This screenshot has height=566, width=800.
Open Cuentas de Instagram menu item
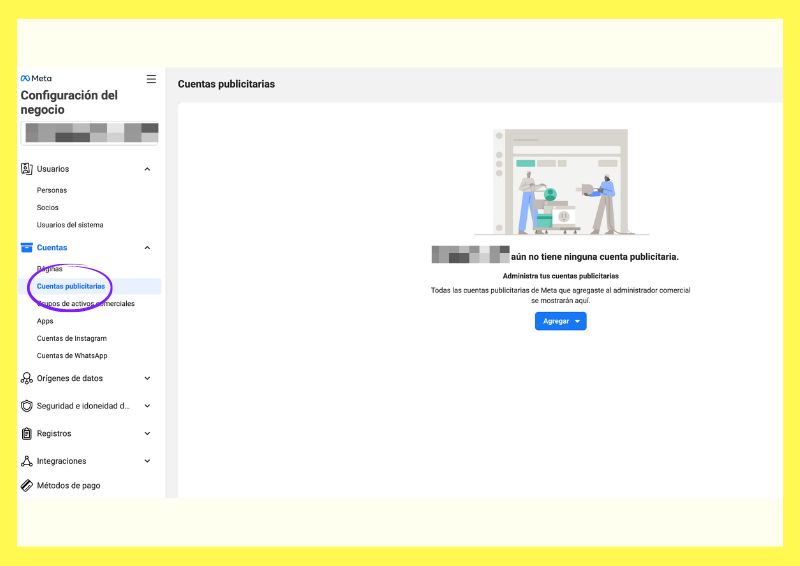click(x=71, y=338)
